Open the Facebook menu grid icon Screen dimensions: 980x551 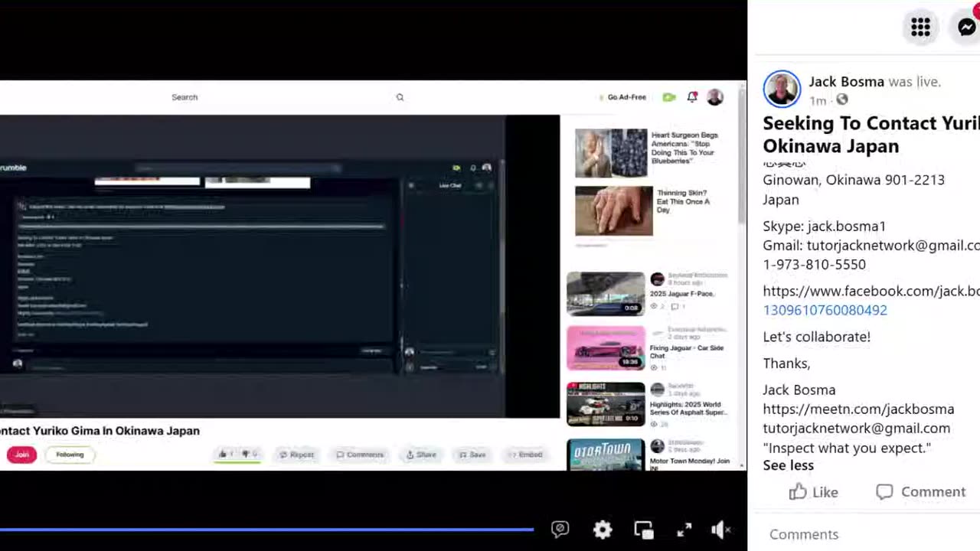(x=920, y=28)
